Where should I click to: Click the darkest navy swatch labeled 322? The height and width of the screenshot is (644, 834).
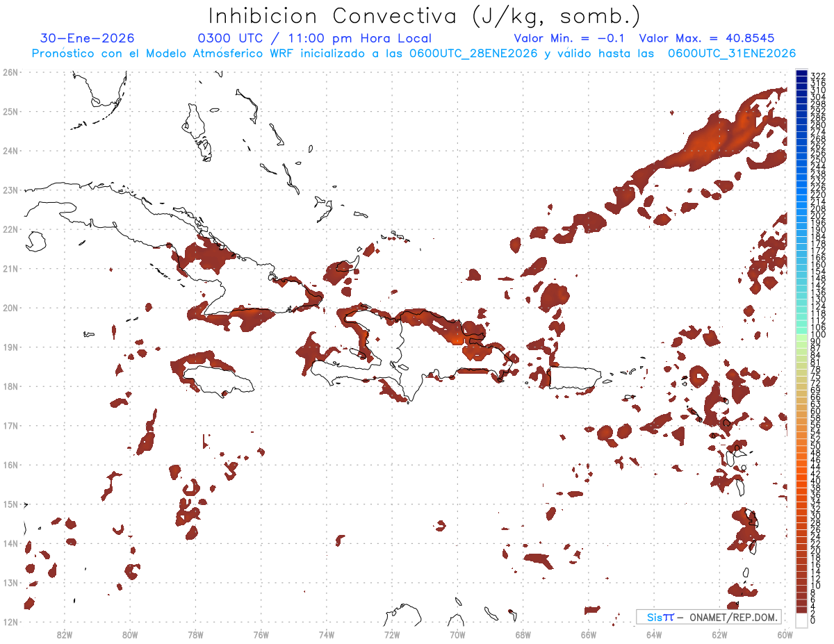[801, 74]
